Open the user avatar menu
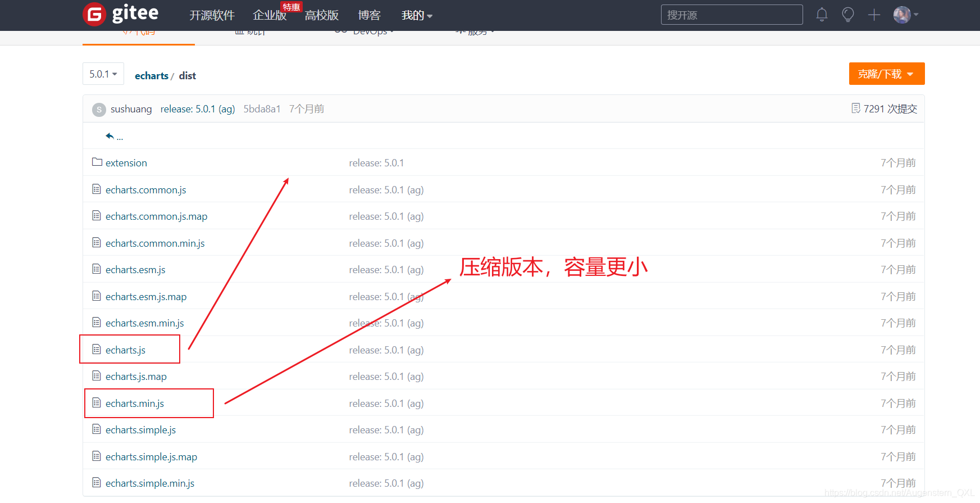 (x=902, y=15)
